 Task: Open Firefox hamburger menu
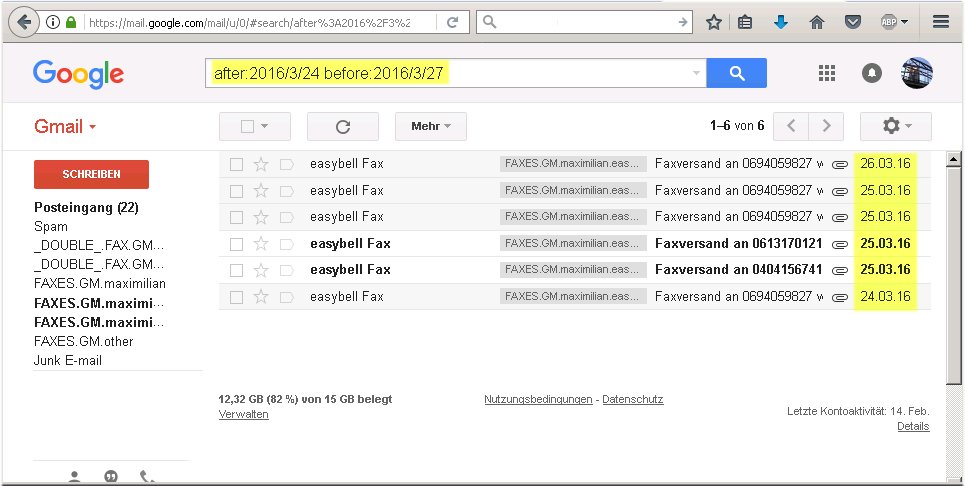point(940,22)
